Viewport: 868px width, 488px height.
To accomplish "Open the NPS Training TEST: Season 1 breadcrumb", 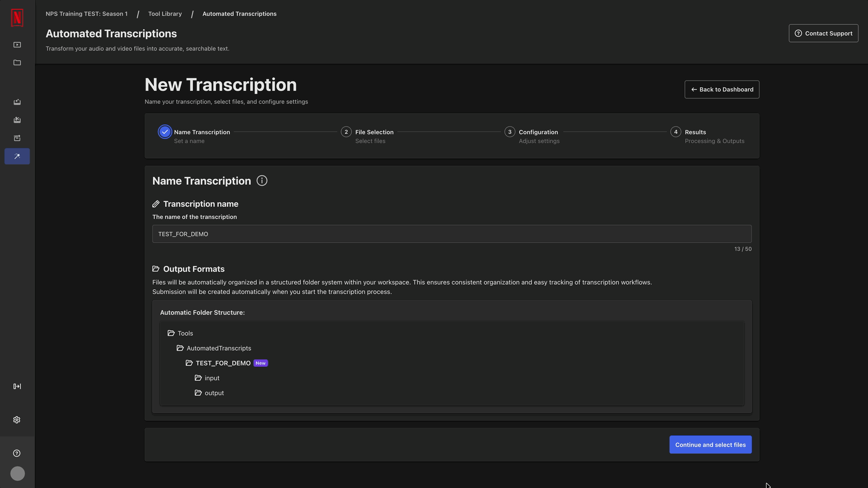I will click(x=86, y=14).
